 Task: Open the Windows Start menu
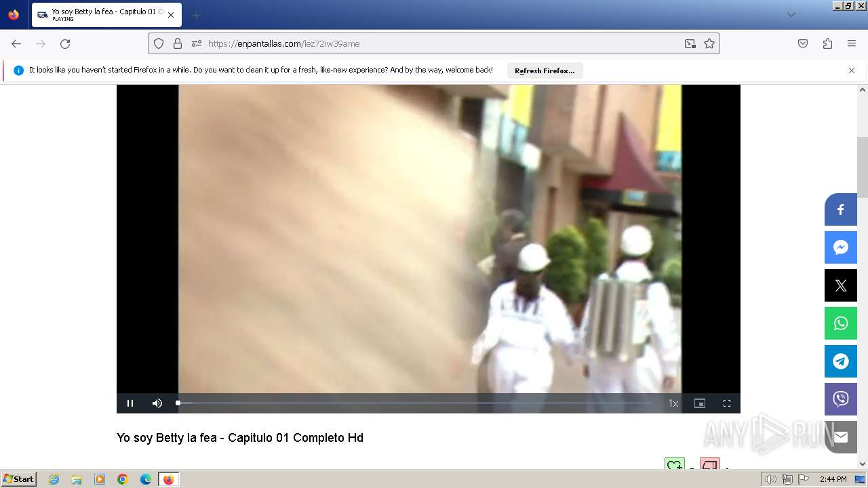tap(19, 479)
